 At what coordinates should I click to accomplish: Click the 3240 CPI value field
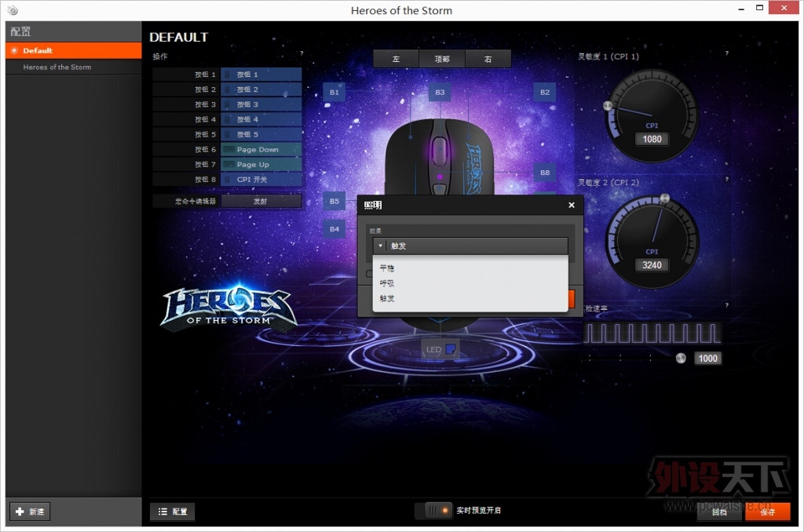pos(652,265)
